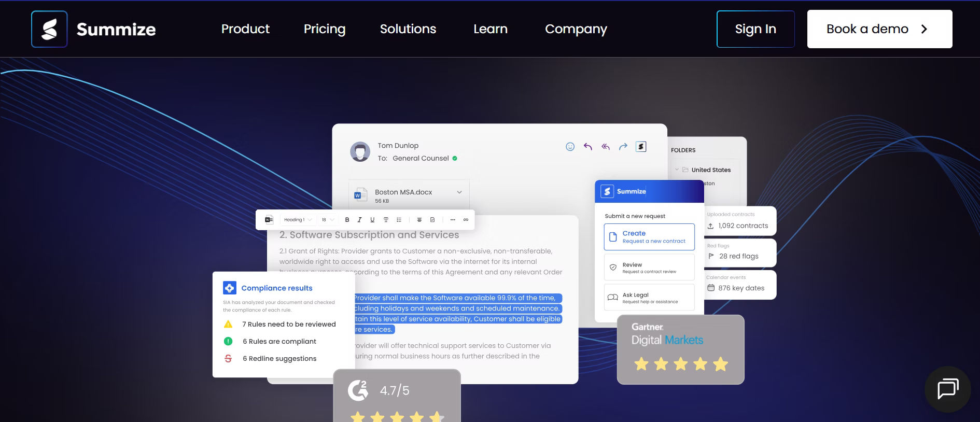Click the forward arrow icon in email
The image size is (980, 422).
pos(623,147)
